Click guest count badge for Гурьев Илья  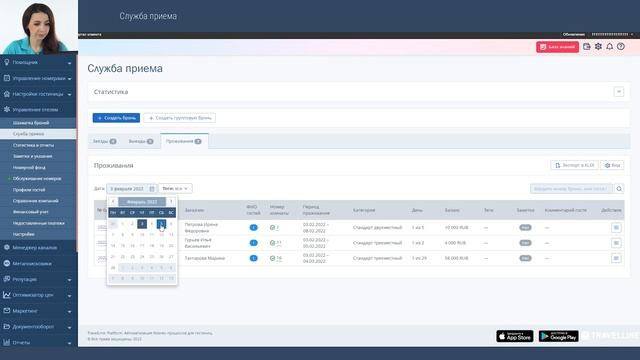tap(253, 243)
